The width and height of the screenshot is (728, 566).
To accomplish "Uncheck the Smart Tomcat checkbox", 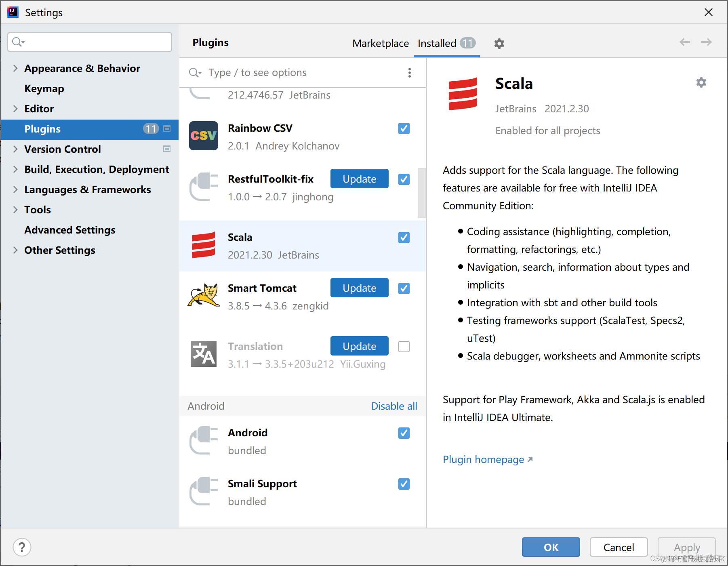I will tap(404, 288).
